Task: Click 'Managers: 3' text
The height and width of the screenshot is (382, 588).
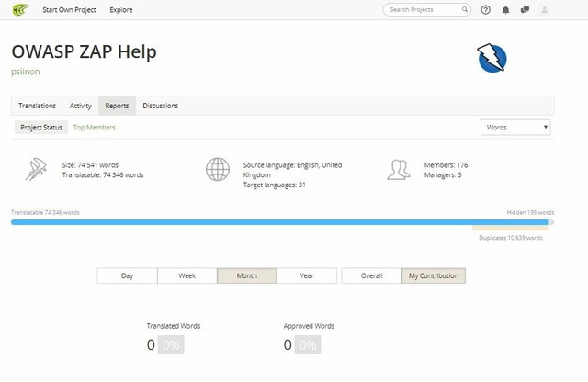Action: coord(443,175)
